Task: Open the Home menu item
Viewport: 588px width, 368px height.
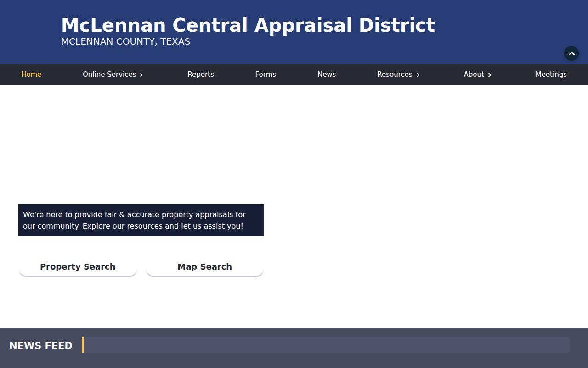Action: [x=31, y=75]
